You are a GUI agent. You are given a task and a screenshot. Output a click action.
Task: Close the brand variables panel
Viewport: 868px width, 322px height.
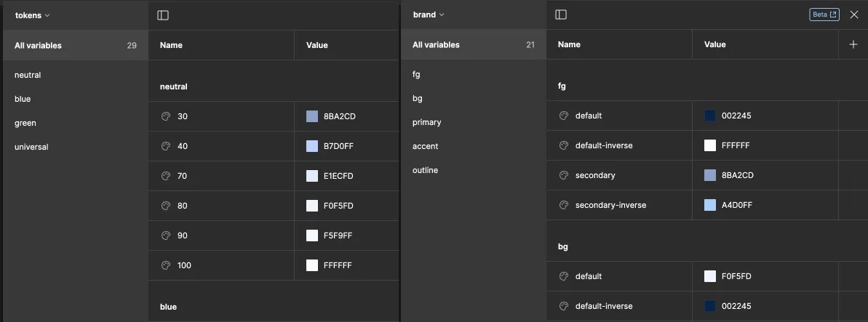tap(854, 15)
